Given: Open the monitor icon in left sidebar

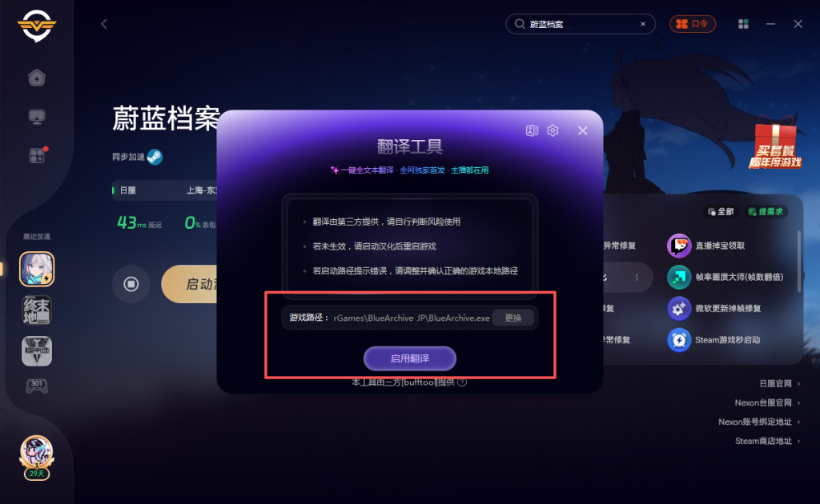Looking at the screenshot, I should 37,117.
